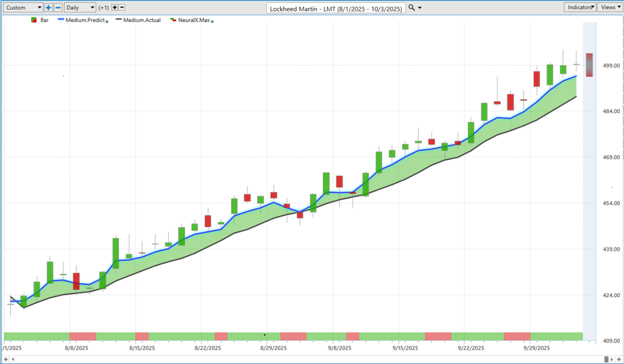The height and width of the screenshot is (364, 624).
Task: Click the Lockheed Martin symbol name field
Action: (x=336, y=8)
